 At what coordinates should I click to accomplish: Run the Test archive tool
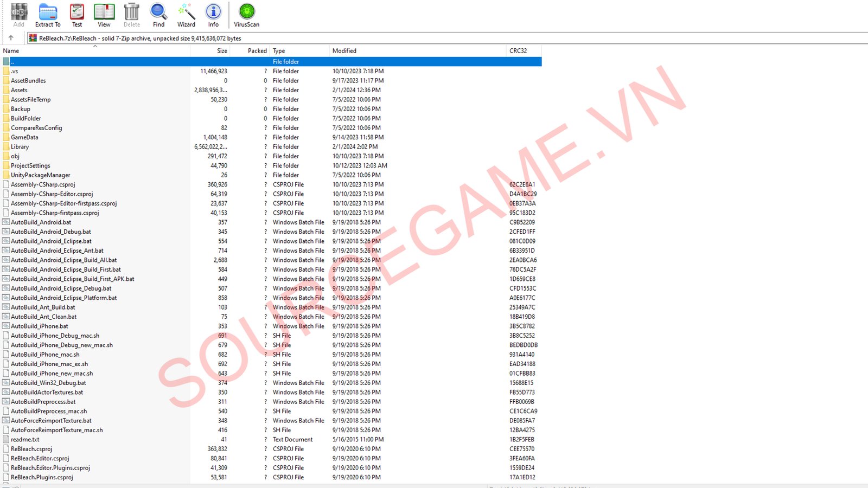[77, 15]
